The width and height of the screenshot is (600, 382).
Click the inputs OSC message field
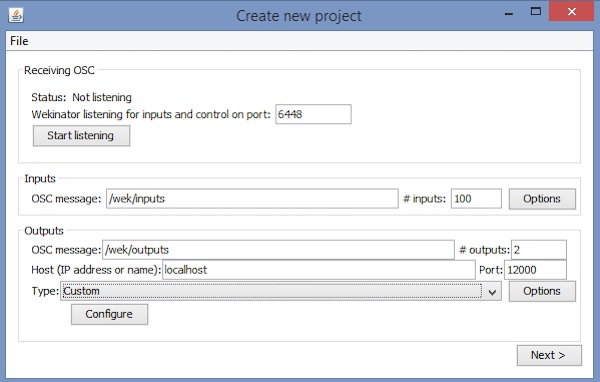252,198
